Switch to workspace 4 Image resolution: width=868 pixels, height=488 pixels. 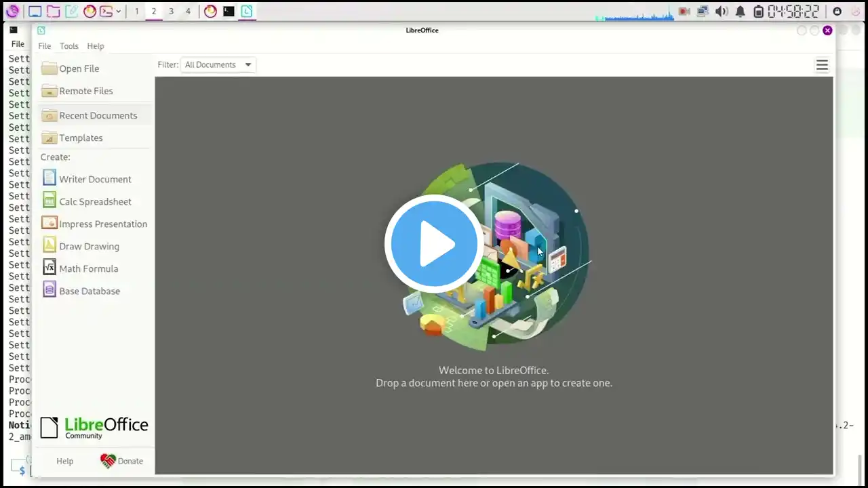click(189, 12)
